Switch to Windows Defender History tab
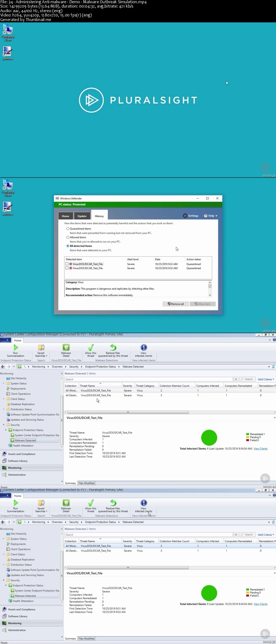 click(99, 216)
